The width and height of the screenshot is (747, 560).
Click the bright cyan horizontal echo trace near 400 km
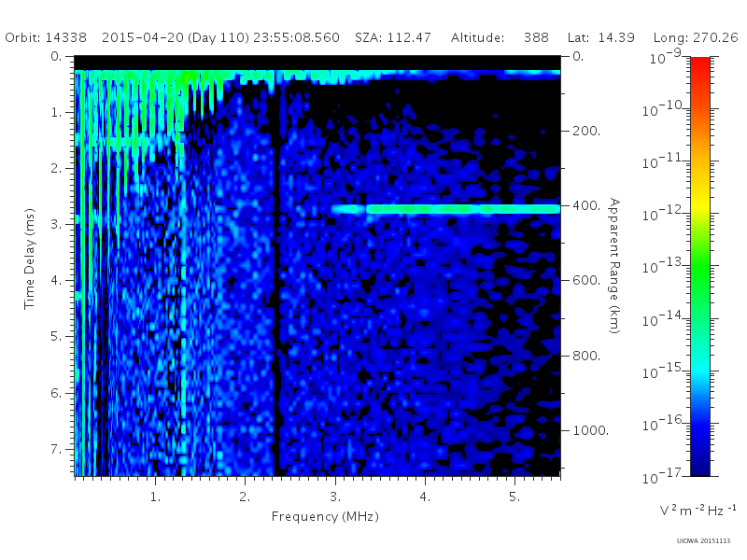446,209
